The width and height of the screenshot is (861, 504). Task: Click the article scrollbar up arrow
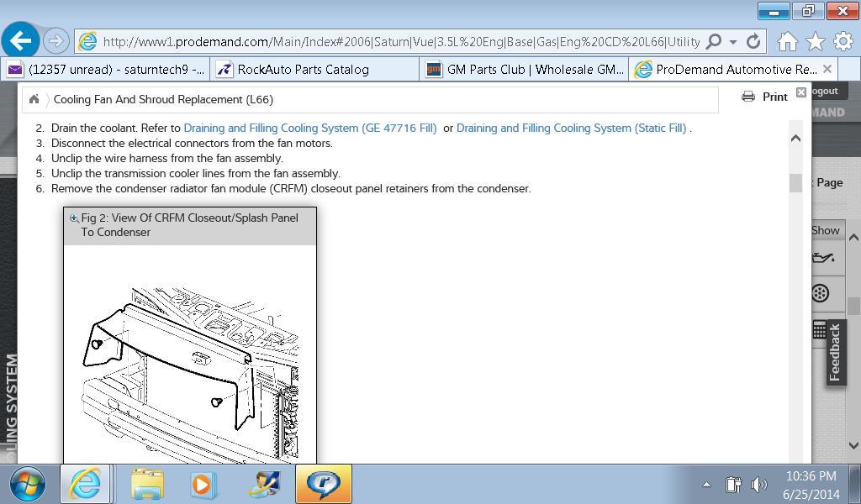click(x=795, y=139)
